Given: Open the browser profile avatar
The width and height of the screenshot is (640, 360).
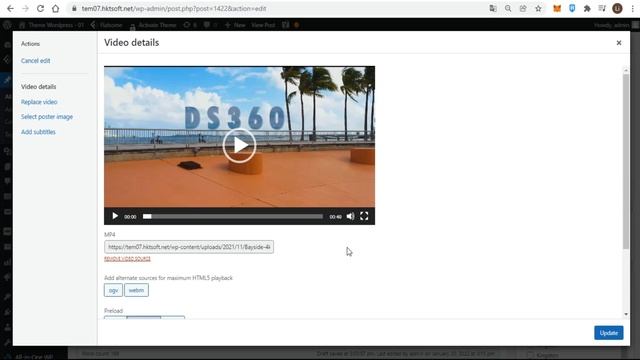Looking at the screenshot, I should tap(617, 8).
